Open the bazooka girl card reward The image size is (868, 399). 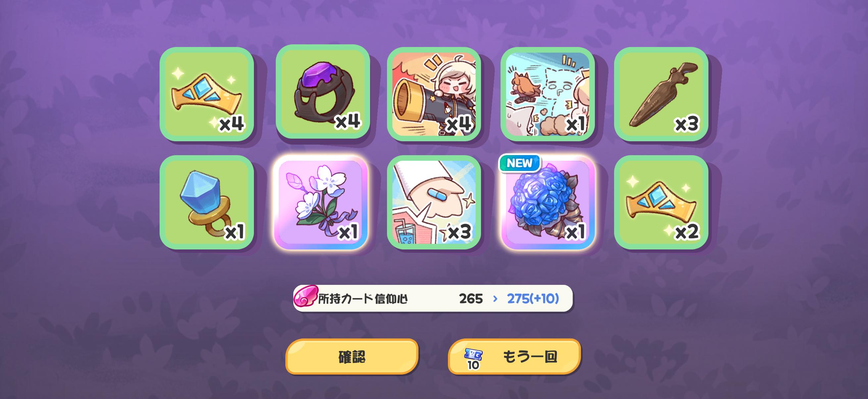click(x=434, y=94)
